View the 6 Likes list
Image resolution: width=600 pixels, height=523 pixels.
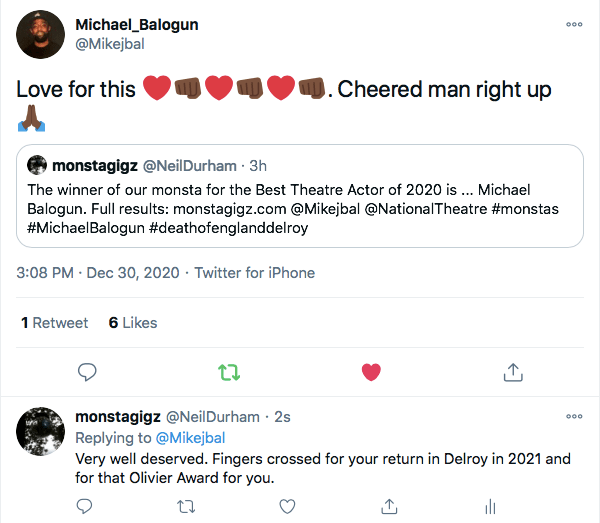pyautogui.click(x=132, y=323)
